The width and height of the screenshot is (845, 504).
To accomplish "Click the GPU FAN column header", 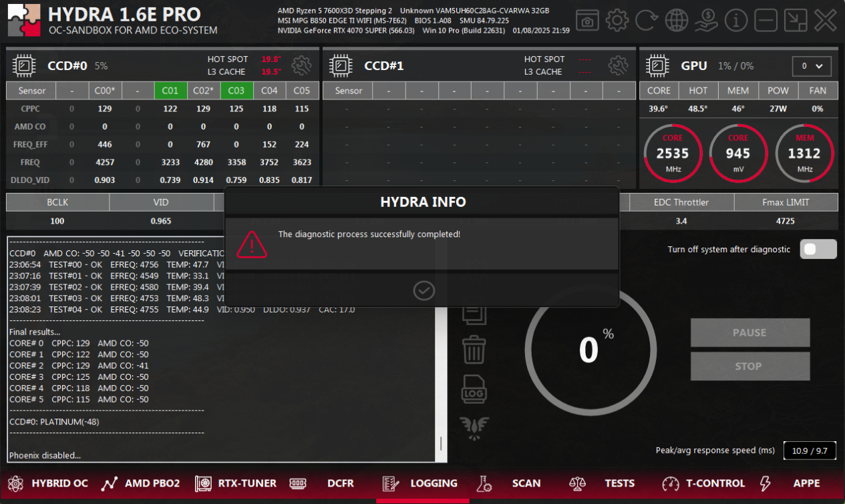I will coord(818,91).
